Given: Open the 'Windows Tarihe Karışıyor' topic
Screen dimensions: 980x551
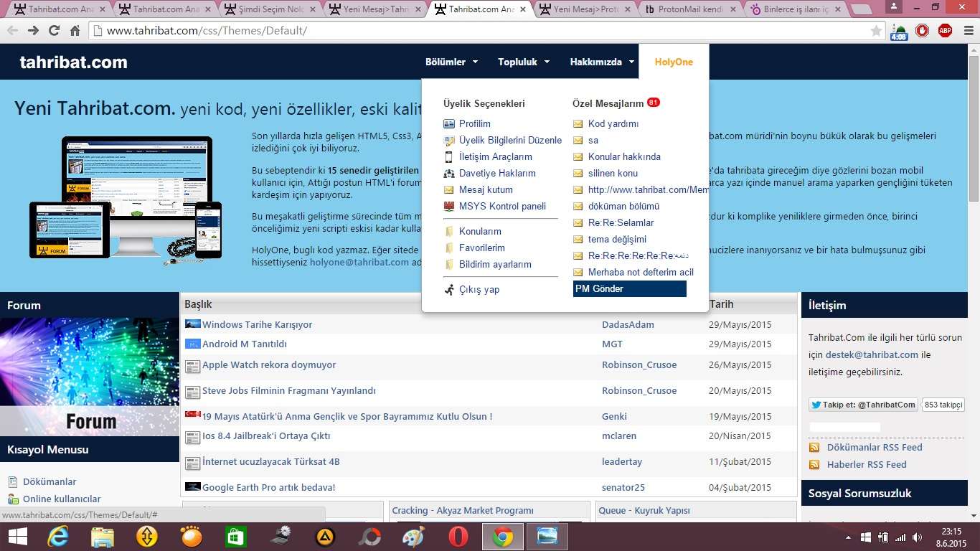Looking at the screenshot, I should tap(257, 325).
